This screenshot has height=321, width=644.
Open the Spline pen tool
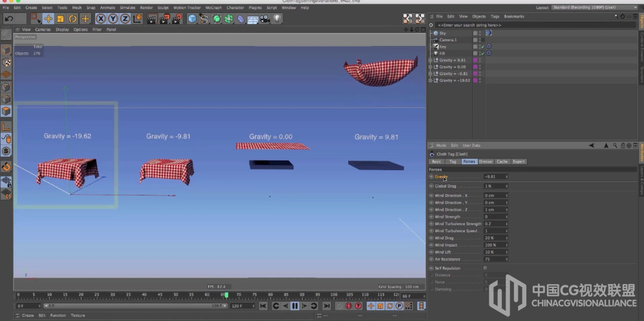pos(204,19)
